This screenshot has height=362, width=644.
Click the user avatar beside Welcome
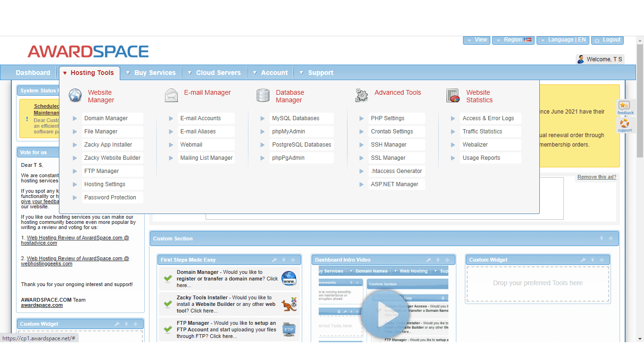581,59
